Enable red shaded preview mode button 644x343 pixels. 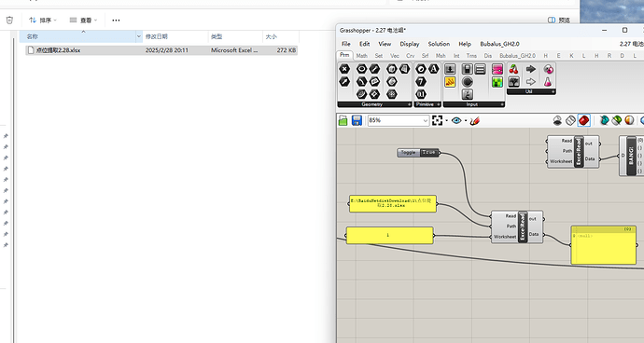pyautogui.click(x=583, y=120)
